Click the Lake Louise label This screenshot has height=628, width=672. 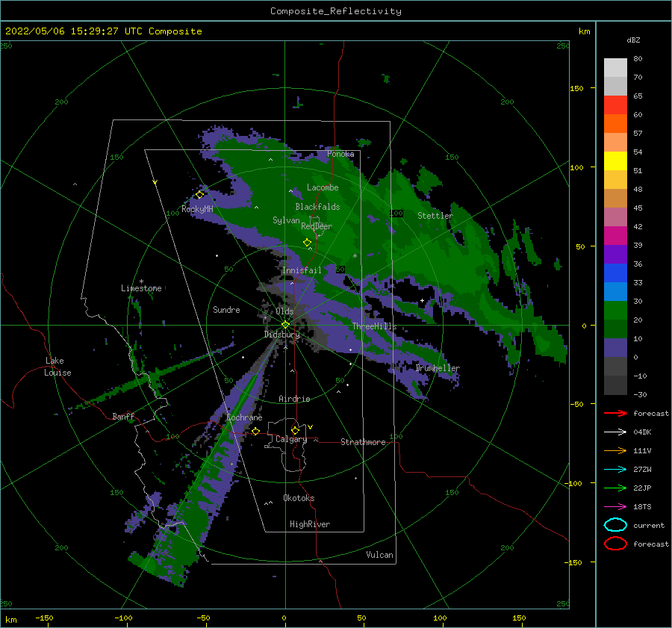[x=57, y=367]
